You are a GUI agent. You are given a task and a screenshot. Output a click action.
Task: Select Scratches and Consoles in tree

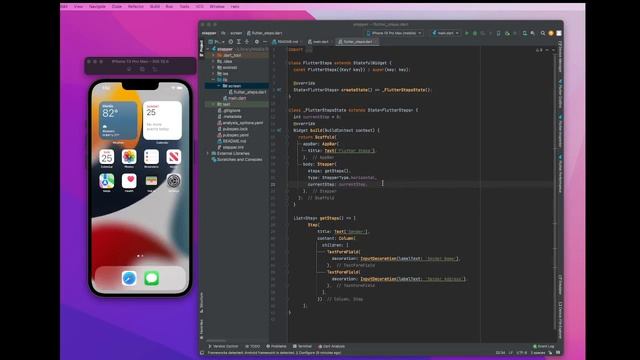pyautogui.click(x=237, y=159)
